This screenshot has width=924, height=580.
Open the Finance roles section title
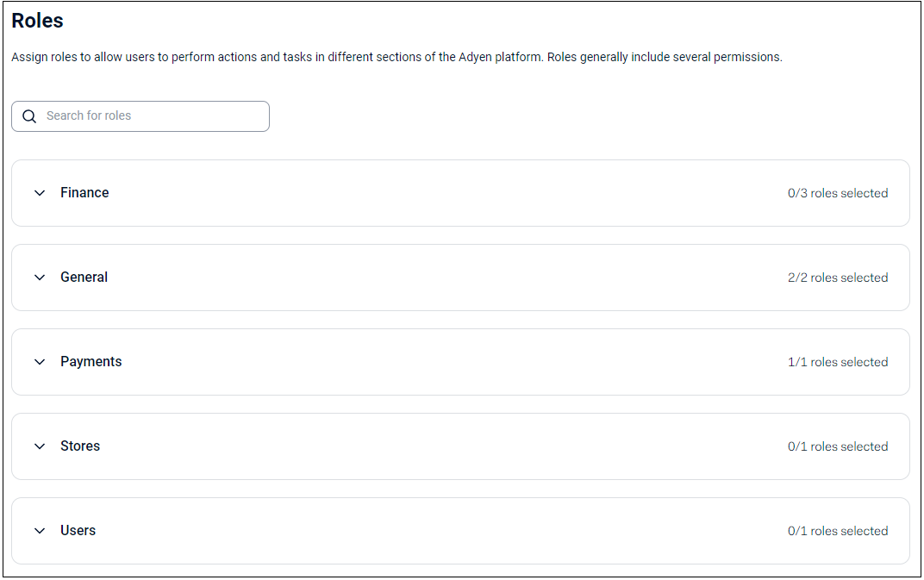(84, 193)
